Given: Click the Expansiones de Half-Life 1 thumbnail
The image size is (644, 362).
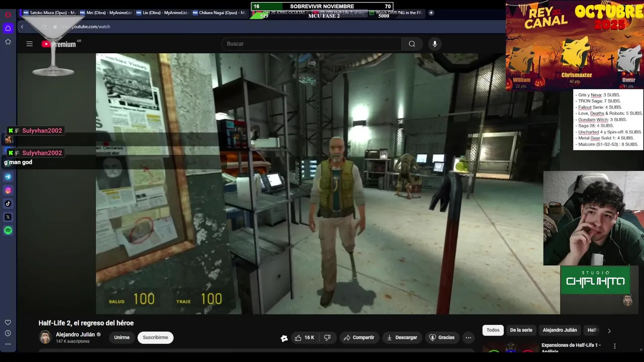Looking at the screenshot, I should (510, 347).
